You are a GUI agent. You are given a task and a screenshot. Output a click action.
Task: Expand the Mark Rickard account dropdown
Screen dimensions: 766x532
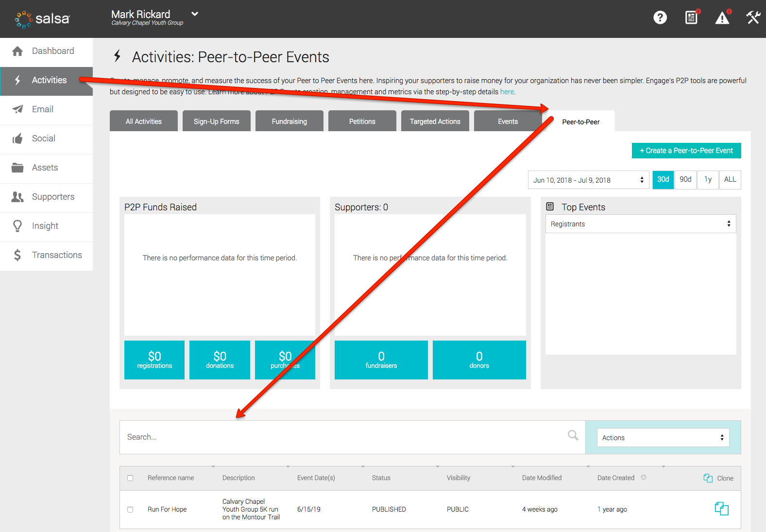(x=195, y=14)
